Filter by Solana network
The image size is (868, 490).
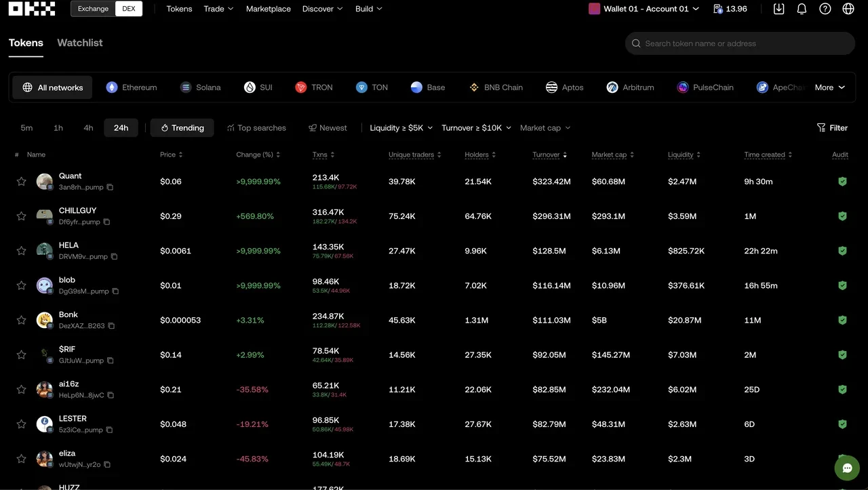(x=200, y=87)
